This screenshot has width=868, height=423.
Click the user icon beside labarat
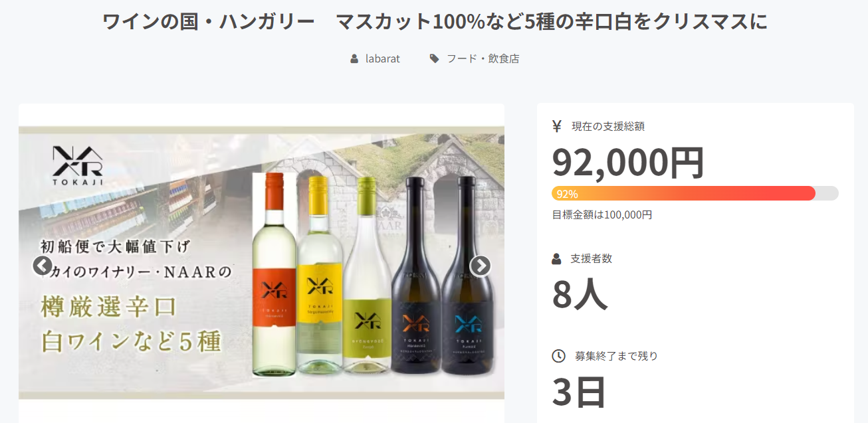354,58
